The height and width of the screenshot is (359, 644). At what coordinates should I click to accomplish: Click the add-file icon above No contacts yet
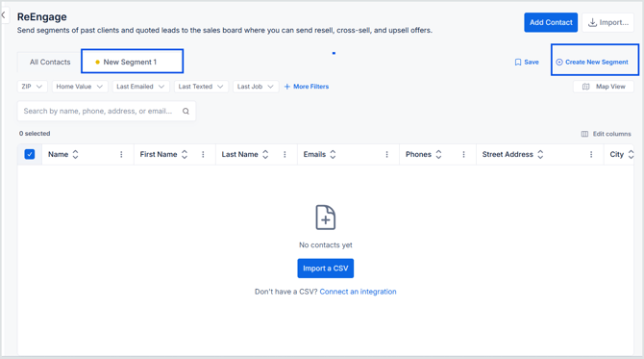pos(325,218)
